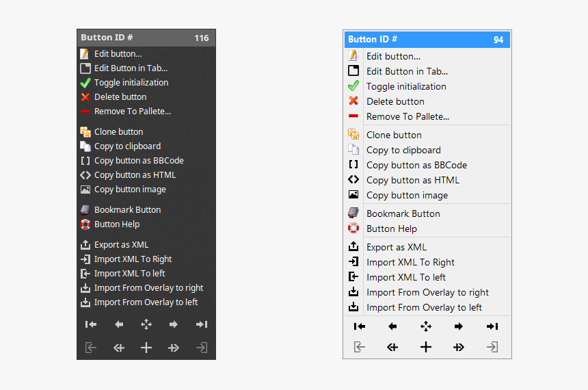Click Toggle initialization in the dark menu
This screenshot has width=588, height=390.
click(146, 83)
